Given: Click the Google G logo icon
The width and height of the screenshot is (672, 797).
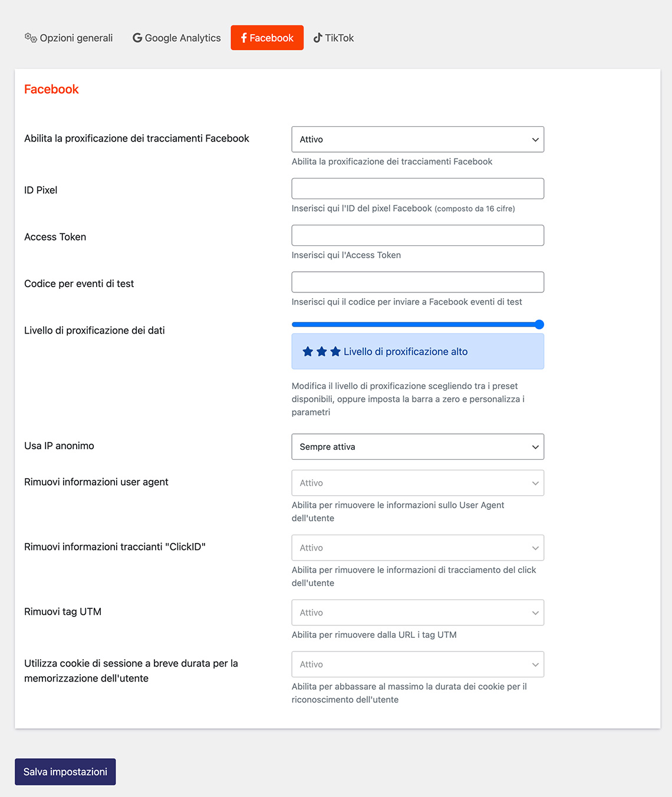Looking at the screenshot, I should (x=137, y=38).
